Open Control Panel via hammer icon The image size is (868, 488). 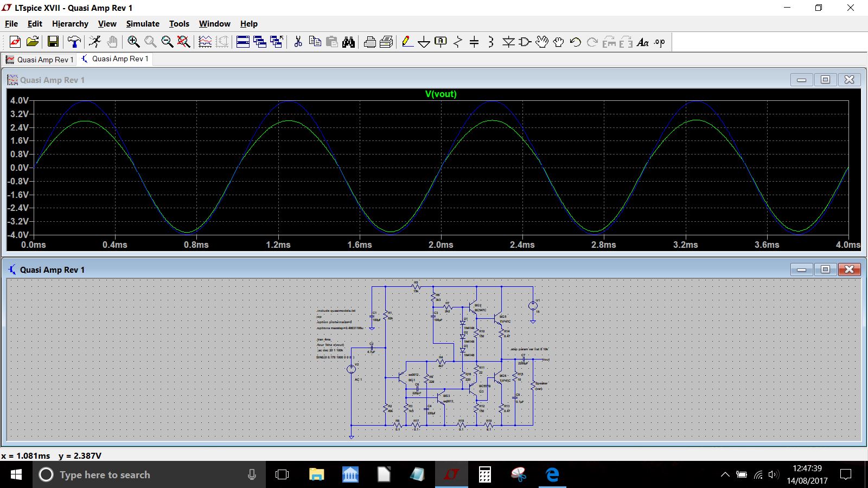74,42
